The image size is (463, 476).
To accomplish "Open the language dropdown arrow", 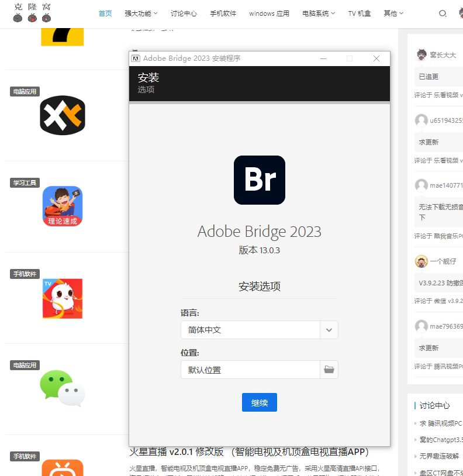I will (329, 330).
